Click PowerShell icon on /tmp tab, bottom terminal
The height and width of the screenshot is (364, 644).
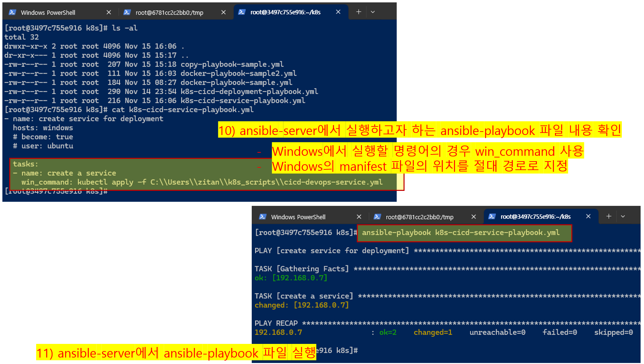tap(377, 217)
